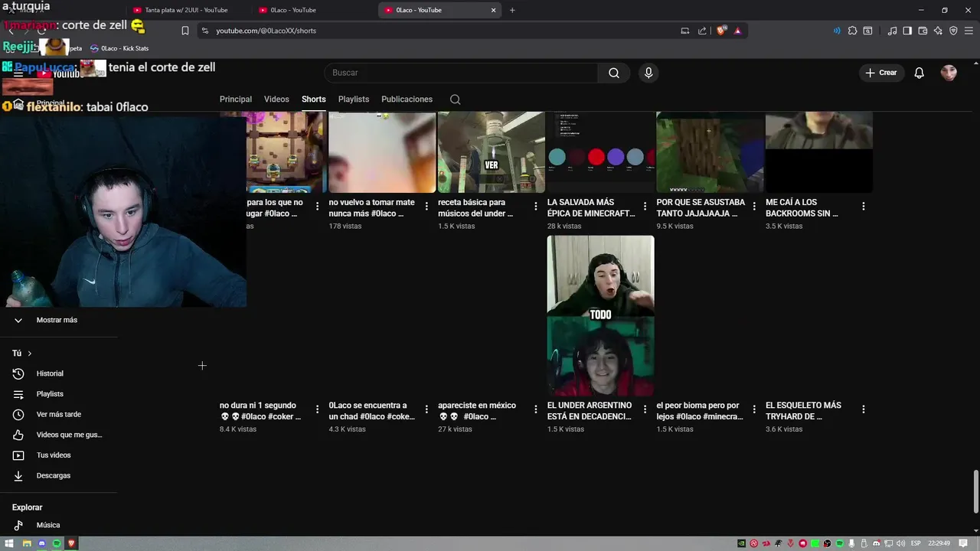
Task: Bookmark this page with the bookmark icon
Action: coord(185,31)
